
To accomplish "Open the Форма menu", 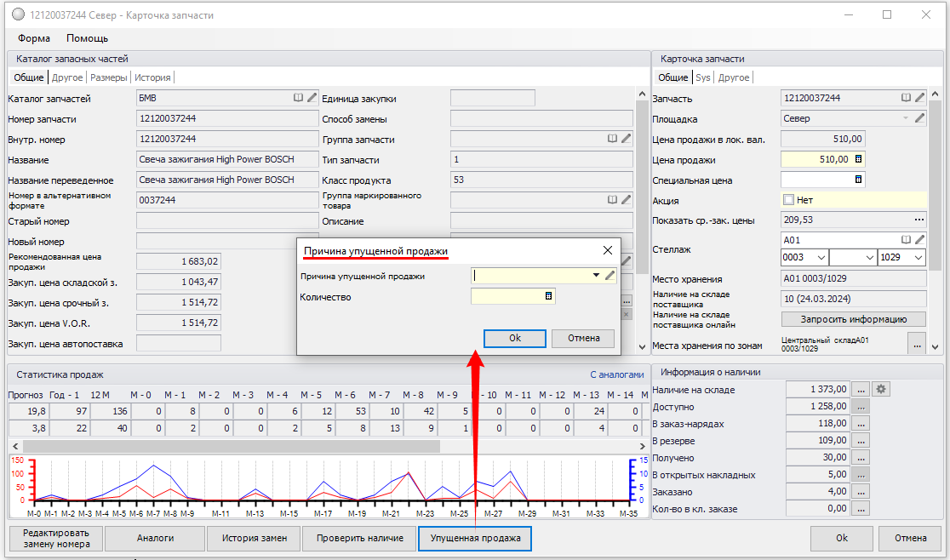I will coord(34,38).
